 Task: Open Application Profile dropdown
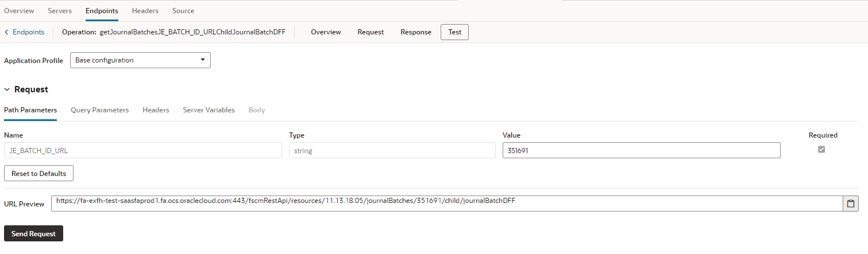click(x=140, y=60)
